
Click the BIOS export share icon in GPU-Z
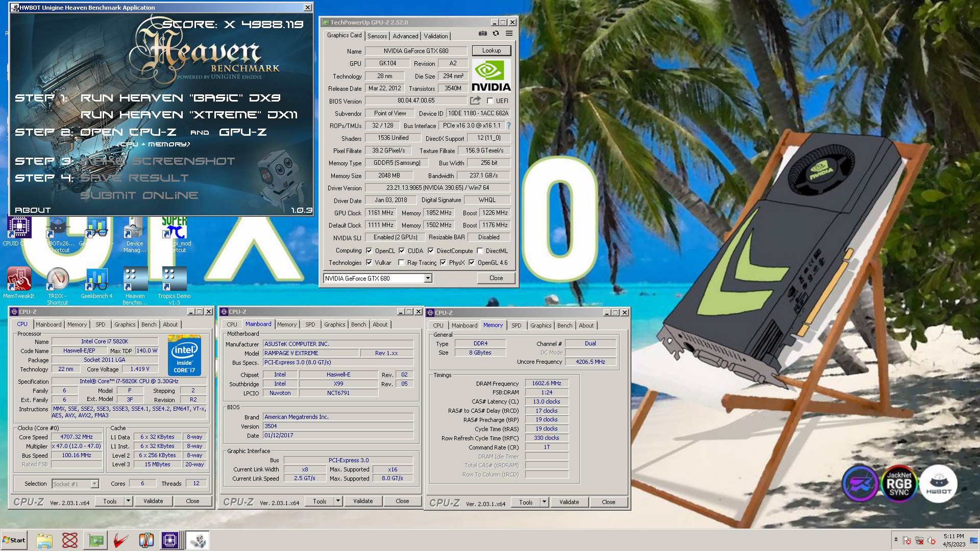coord(475,101)
